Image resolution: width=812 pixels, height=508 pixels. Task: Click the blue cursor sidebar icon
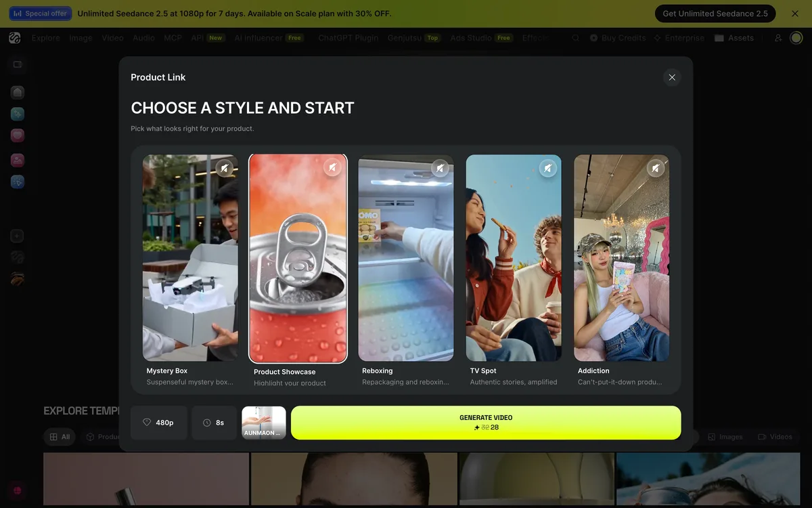point(18,182)
